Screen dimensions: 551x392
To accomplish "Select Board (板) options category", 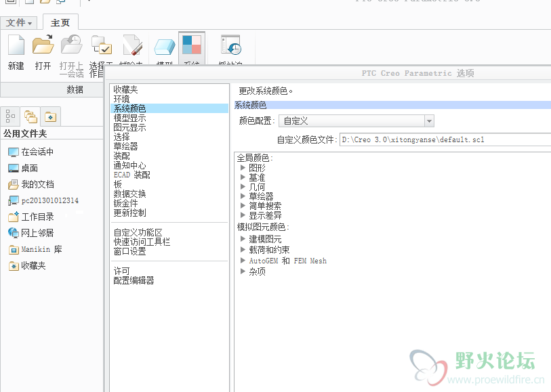I will click(118, 184).
